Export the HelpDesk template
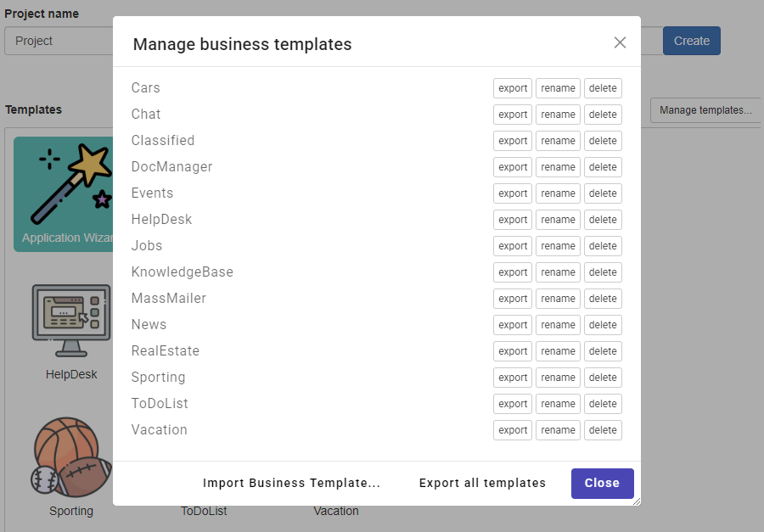Viewport: 764px width, 532px height. (x=513, y=220)
